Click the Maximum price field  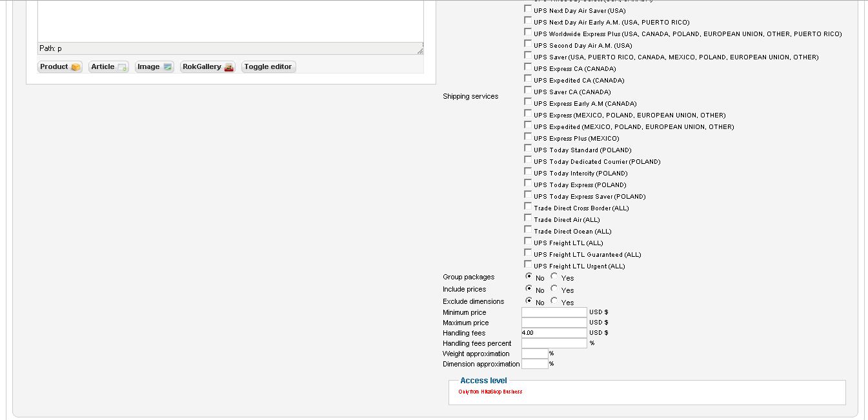click(554, 323)
